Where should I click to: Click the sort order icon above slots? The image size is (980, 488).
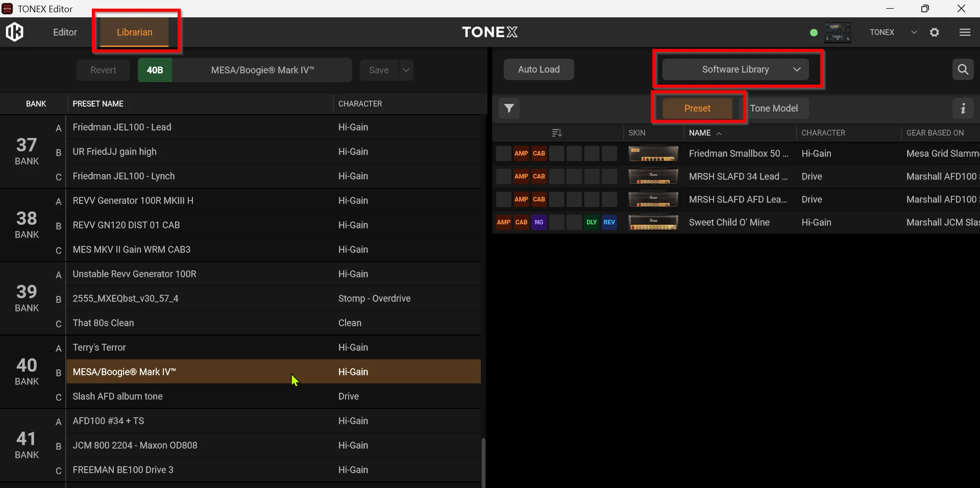pos(557,133)
